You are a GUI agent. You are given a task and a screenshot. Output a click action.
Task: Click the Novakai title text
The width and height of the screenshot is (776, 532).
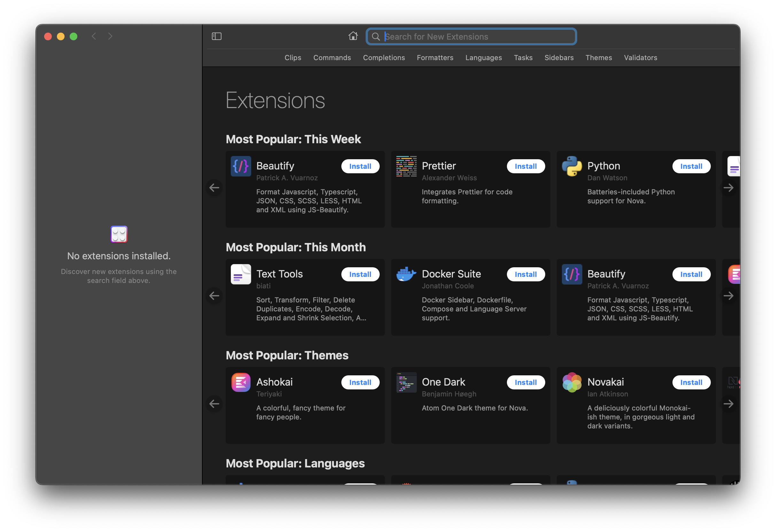[x=605, y=382]
